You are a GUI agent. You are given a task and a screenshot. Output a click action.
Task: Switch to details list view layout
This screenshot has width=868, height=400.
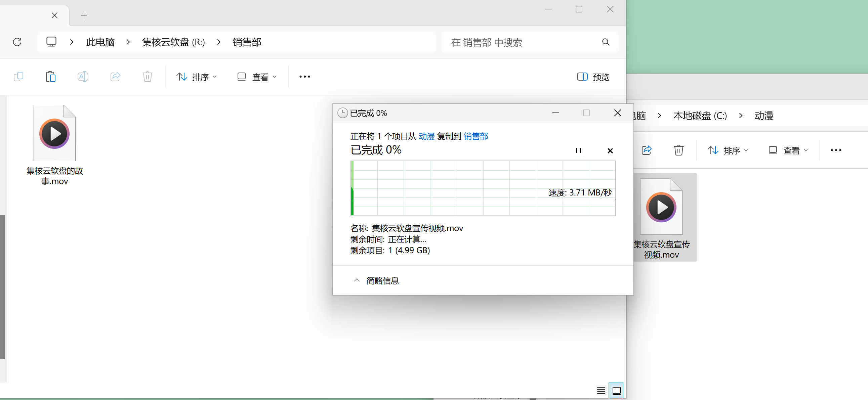(x=601, y=390)
